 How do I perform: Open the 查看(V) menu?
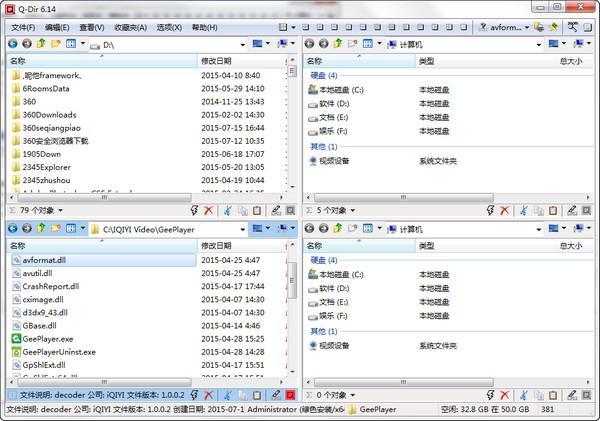pos(92,28)
